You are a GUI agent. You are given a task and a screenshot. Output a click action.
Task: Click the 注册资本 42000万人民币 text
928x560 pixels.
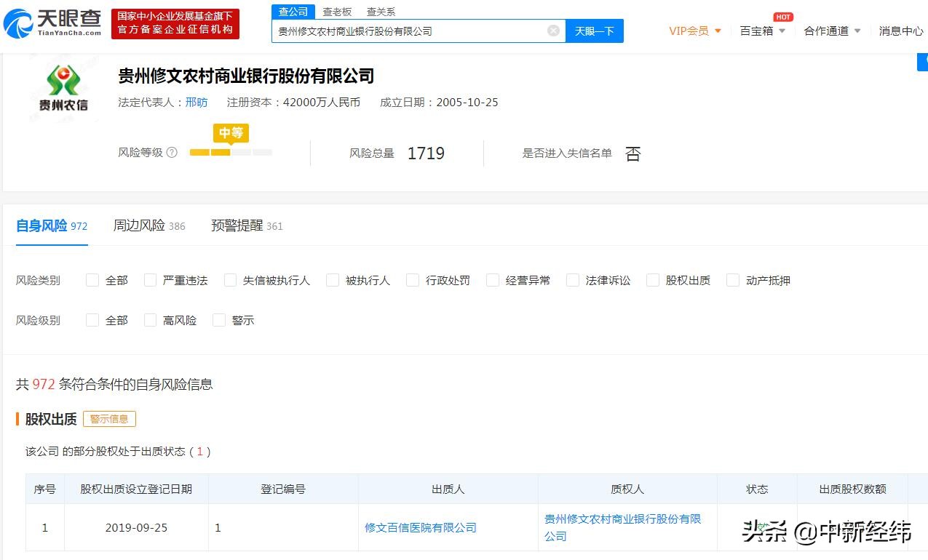point(293,103)
